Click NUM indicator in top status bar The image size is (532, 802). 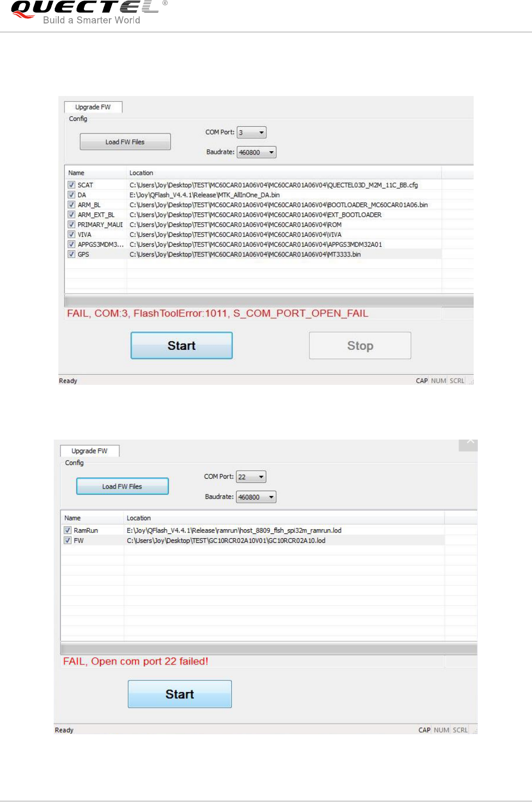pos(439,381)
